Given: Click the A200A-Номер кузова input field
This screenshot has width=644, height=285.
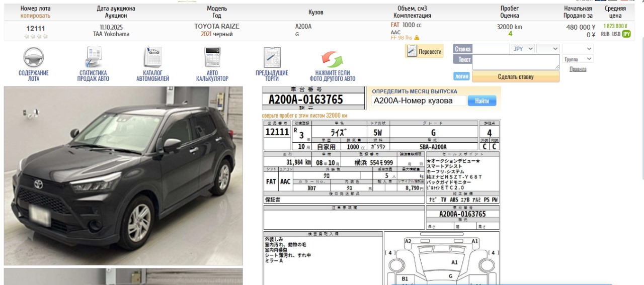Looking at the screenshot, I should click(419, 101).
